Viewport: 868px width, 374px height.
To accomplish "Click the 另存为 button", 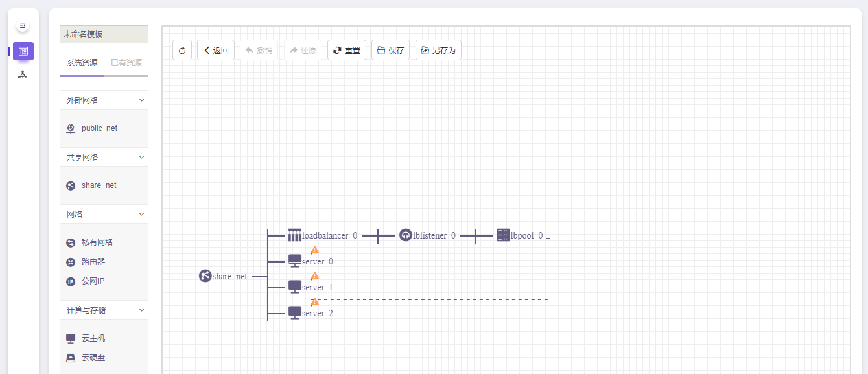I will click(x=438, y=50).
